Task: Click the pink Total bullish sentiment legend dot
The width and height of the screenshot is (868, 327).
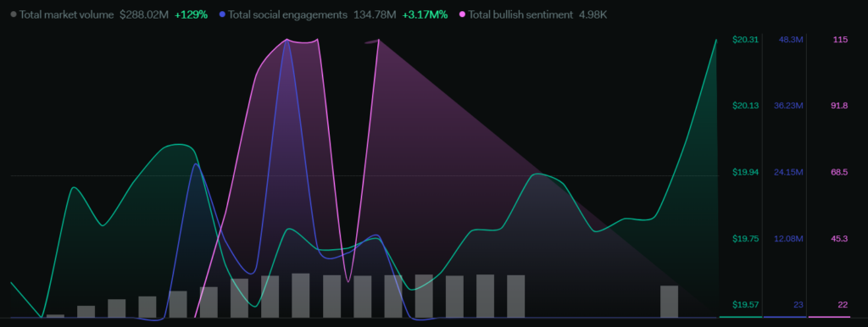Action: (462, 15)
